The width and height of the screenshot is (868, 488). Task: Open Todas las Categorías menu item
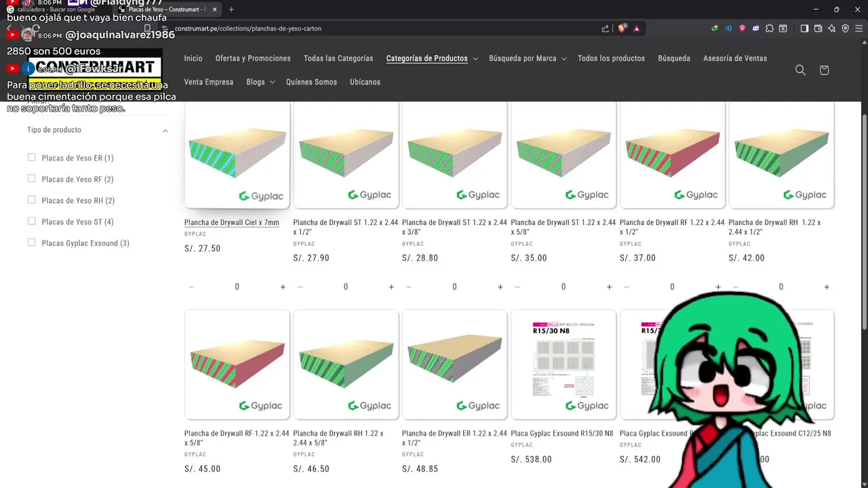tap(338, 58)
